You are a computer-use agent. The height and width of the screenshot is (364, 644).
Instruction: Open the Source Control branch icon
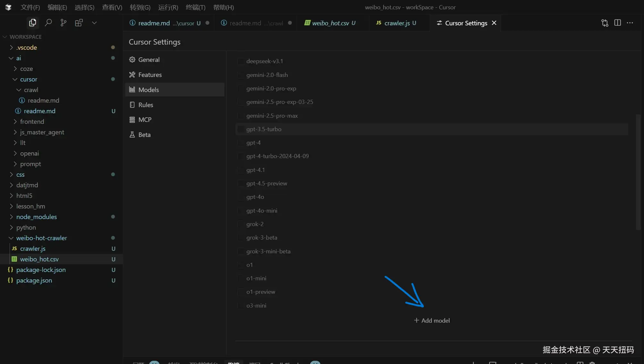pos(63,23)
